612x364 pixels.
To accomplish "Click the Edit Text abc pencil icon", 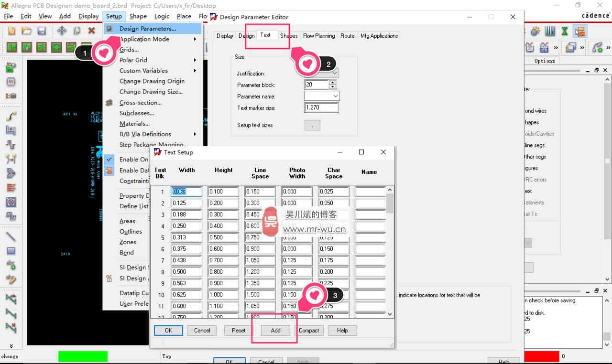I will [11, 279].
